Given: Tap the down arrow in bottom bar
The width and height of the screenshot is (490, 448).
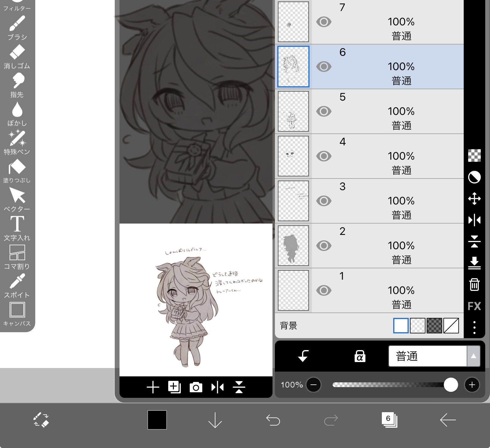Looking at the screenshot, I should click(x=215, y=420).
